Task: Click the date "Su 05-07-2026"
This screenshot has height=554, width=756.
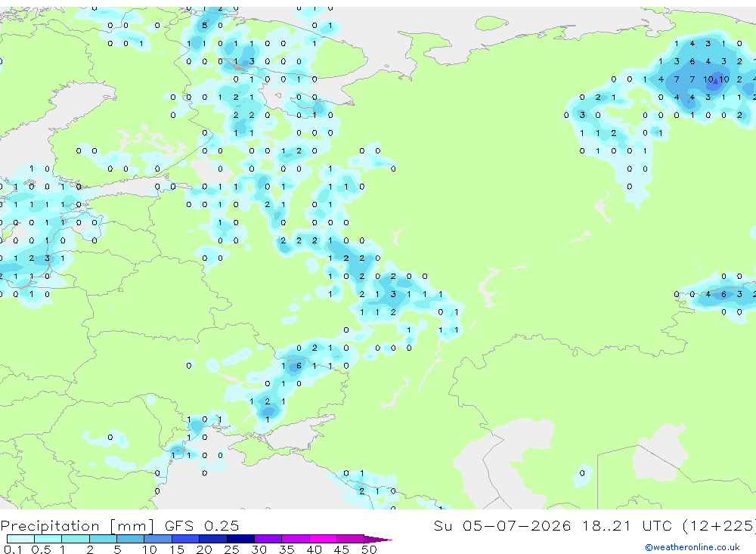Action: point(503,525)
